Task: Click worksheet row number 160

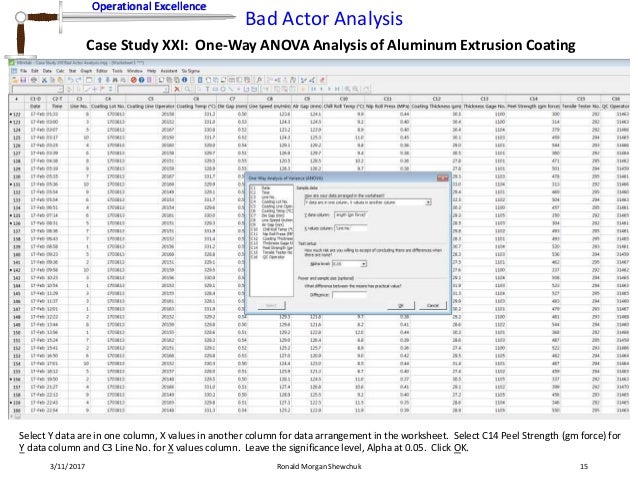Action: tap(17, 410)
